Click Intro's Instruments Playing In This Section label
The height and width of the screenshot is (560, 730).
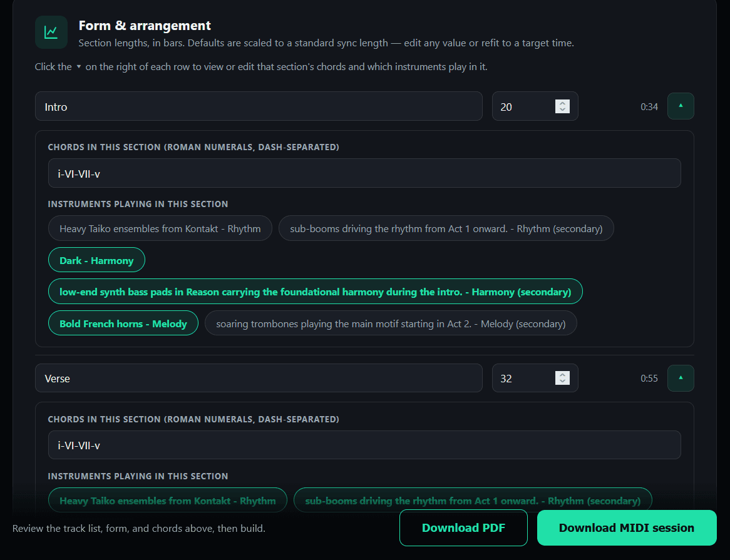click(x=138, y=204)
